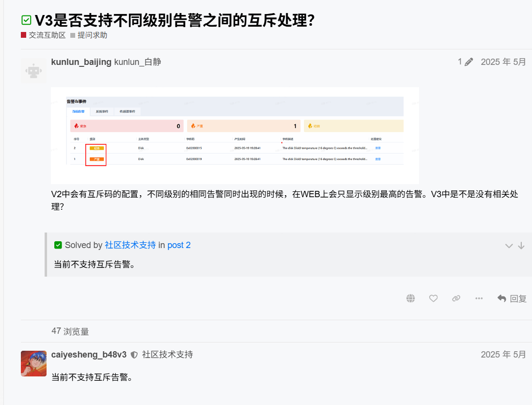Click the 社区技术支持 solver link

(130, 245)
